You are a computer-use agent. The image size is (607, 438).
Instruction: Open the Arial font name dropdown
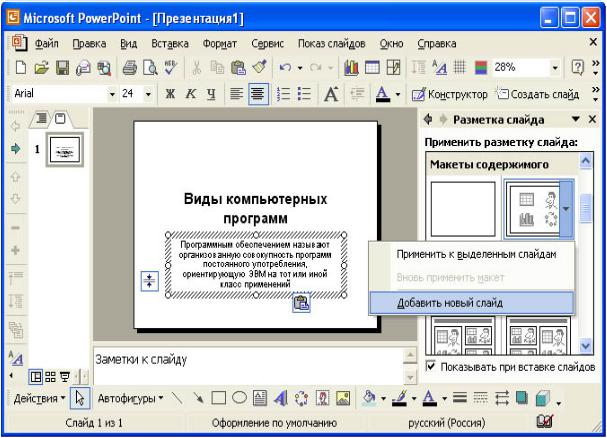(112, 94)
